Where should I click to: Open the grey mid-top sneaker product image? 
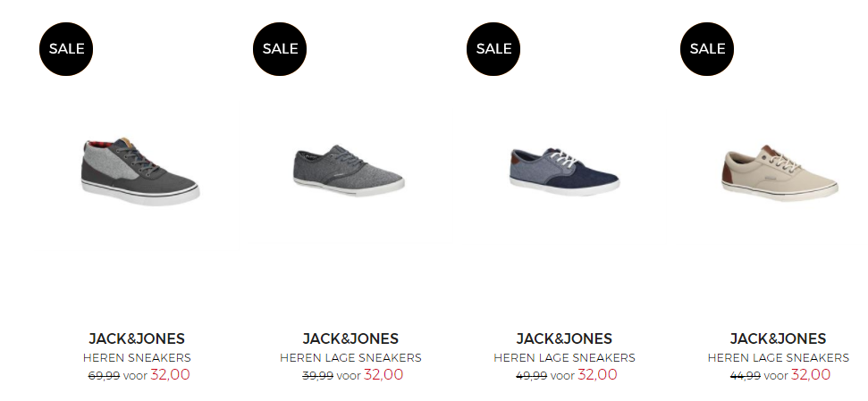coord(140,171)
